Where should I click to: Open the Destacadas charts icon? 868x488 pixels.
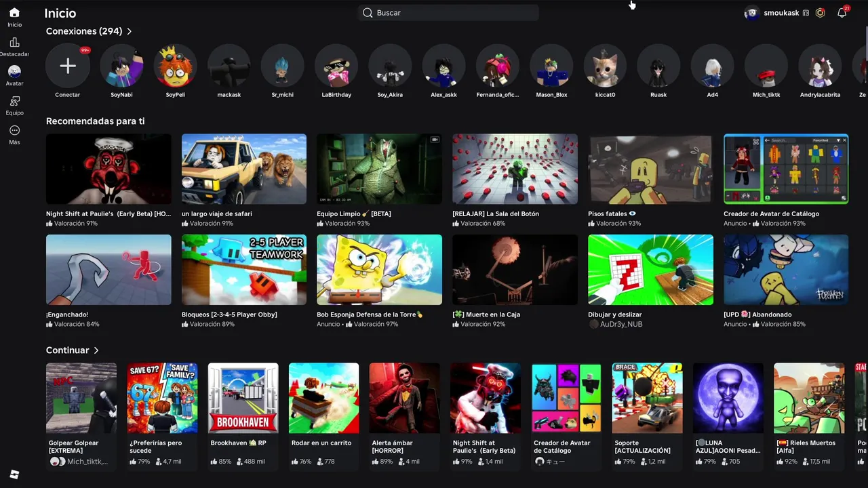pos(14,42)
